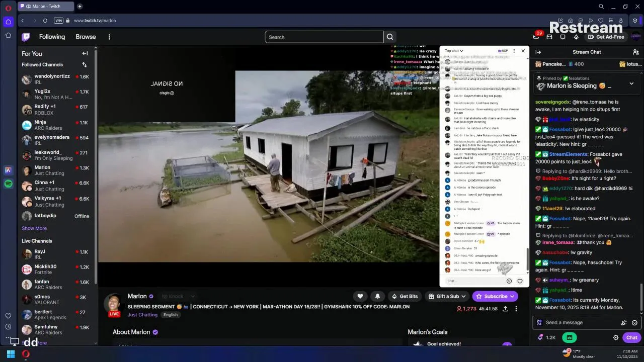Click the 1.2K channel points balance

click(546, 338)
